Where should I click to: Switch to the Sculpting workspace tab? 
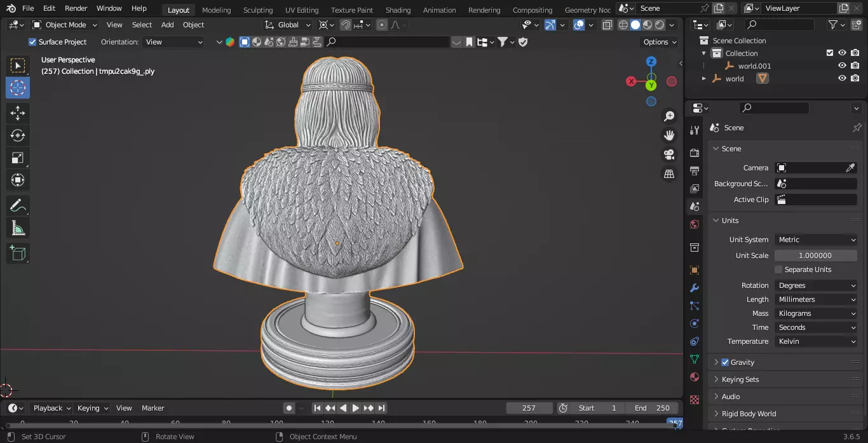[258, 10]
